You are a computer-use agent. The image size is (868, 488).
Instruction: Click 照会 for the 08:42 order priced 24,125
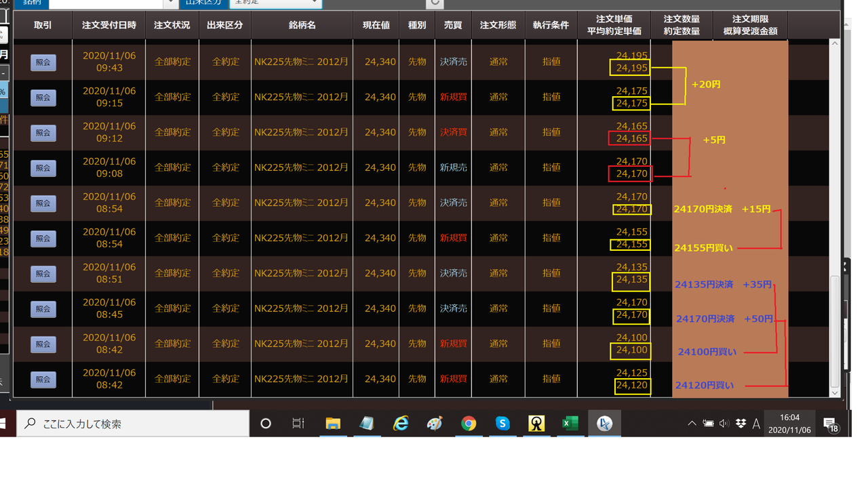43,380
